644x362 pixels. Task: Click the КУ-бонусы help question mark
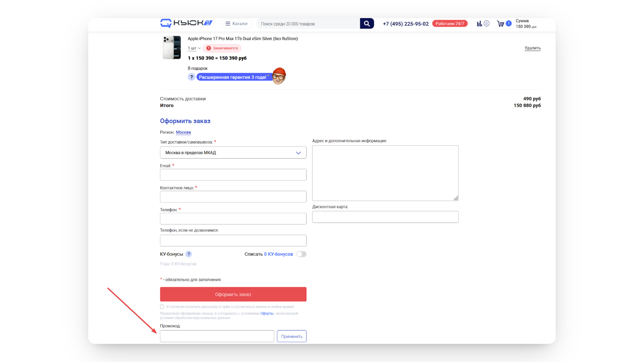click(189, 254)
